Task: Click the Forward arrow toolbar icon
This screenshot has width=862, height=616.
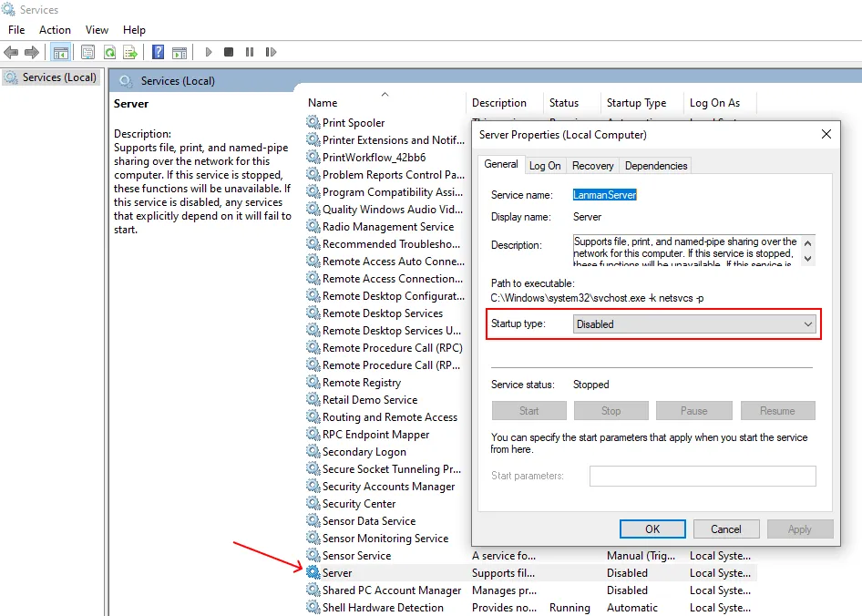Action: coord(32,52)
